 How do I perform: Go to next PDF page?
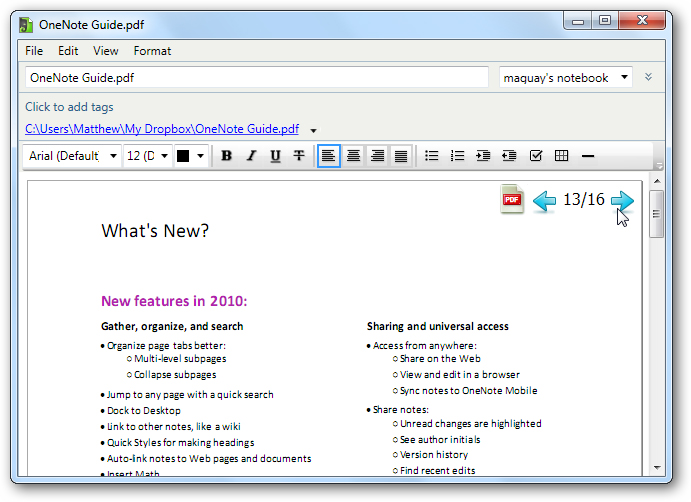tap(622, 200)
